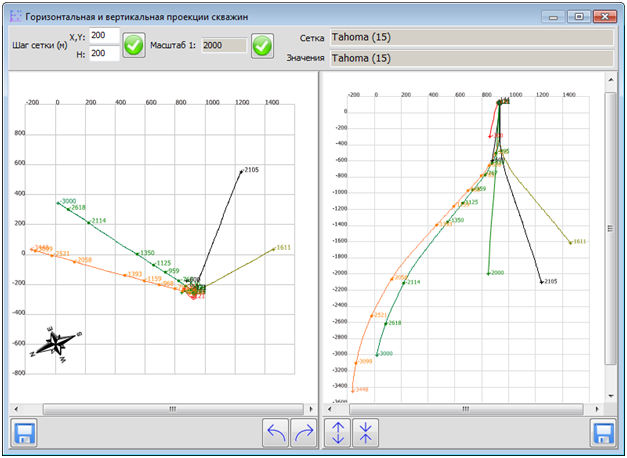This screenshot has width=627, height=458.
Task: Open the Сетка font selector Tahoma (15)
Action: click(x=469, y=37)
